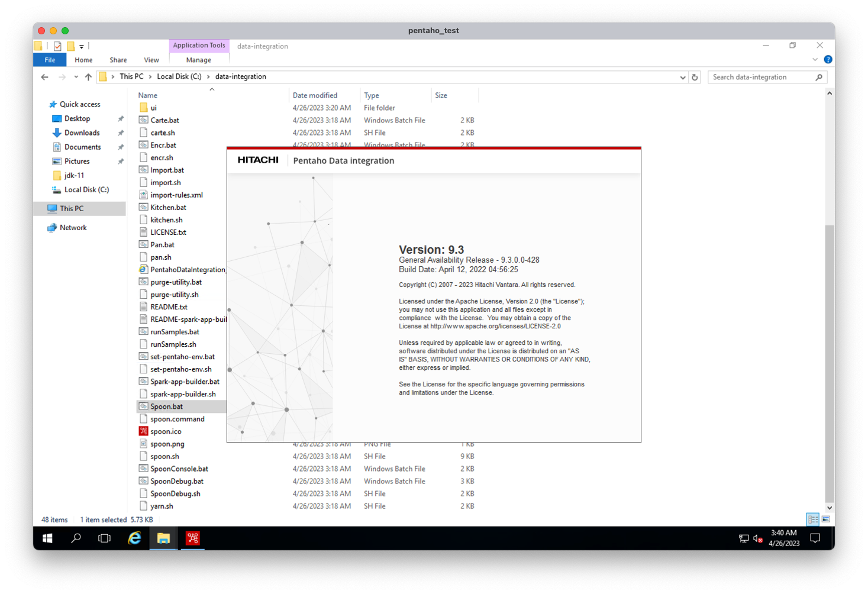Screen dimensions: 868x594
Task: Open Desktop in the navigation pane
Action: point(77,118)
